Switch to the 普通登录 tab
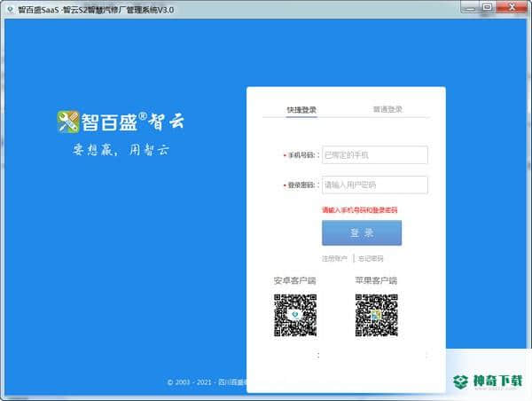This screenshot has width=532, height=401. click(x=387, y=109)
